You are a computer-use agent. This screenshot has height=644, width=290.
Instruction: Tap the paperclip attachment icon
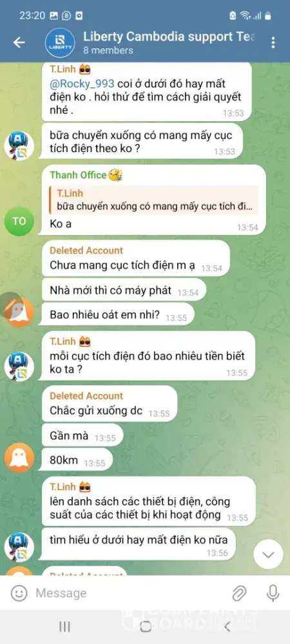pyautogui.click(x=239, y=593)
